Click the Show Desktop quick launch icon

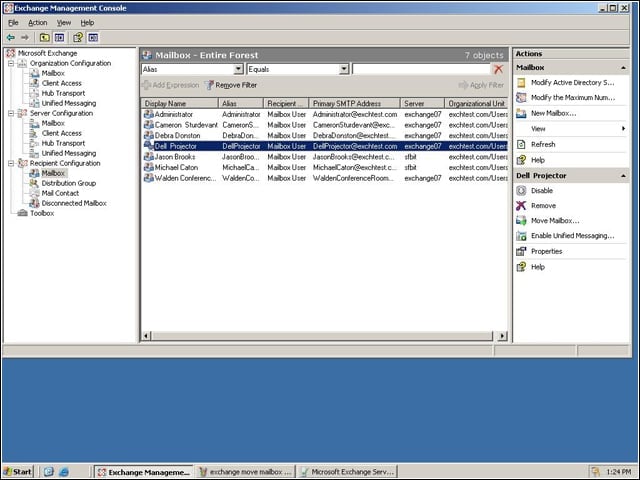click(48, 472)
